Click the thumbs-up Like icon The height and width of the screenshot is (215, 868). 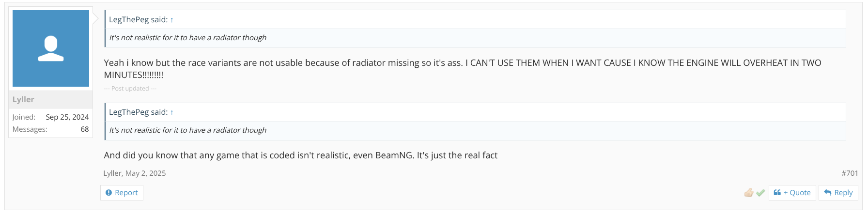pos(749,193)
